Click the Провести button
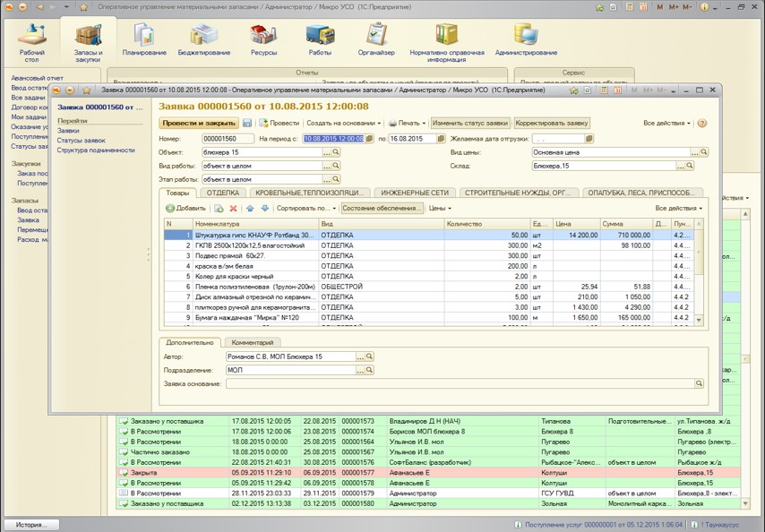This screenshot has width=765, height=532. coord(279,124)
